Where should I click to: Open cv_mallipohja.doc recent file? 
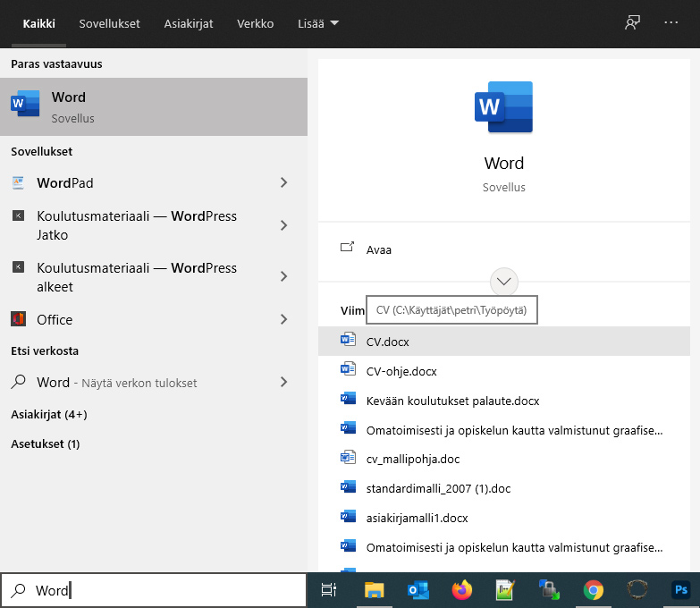[x=504, y=459]
